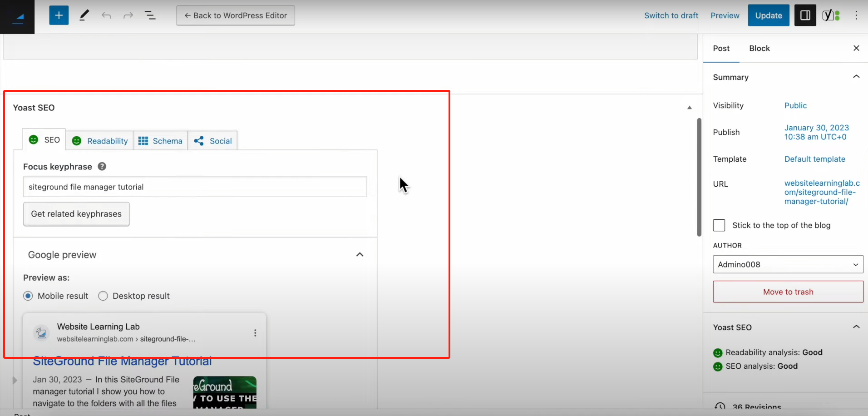Collapse the Google preview section
The height and width of the screenshot is (416, 868).
360,255
